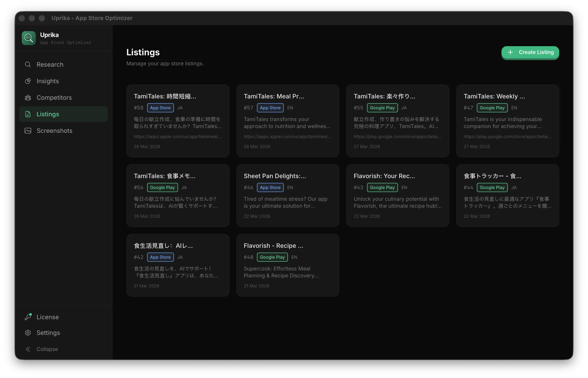Click the Create Listing button
Screen dimensions: 588x378
click(x=530, y=52)
